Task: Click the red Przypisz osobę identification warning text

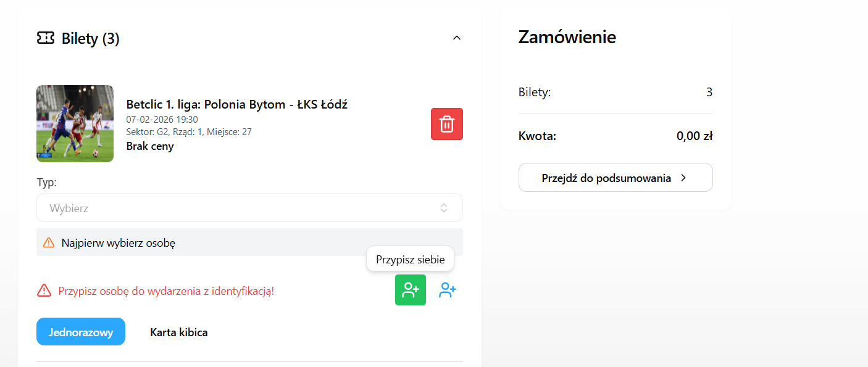Action: pyautogui.click(x=166, y=291)
